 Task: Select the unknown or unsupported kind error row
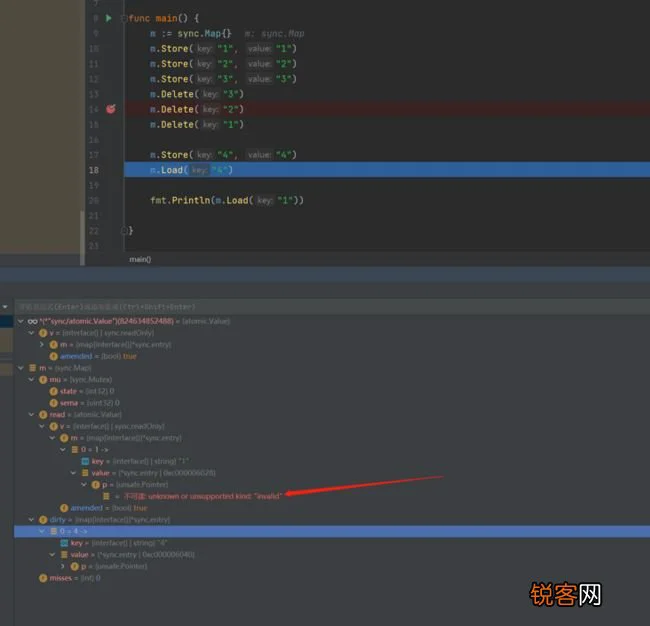332,496
